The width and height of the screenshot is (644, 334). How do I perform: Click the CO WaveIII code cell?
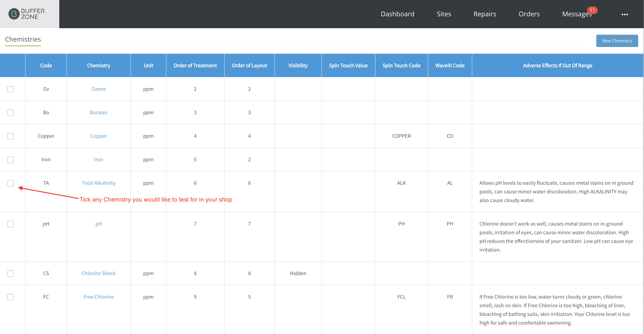coord(450,136)
